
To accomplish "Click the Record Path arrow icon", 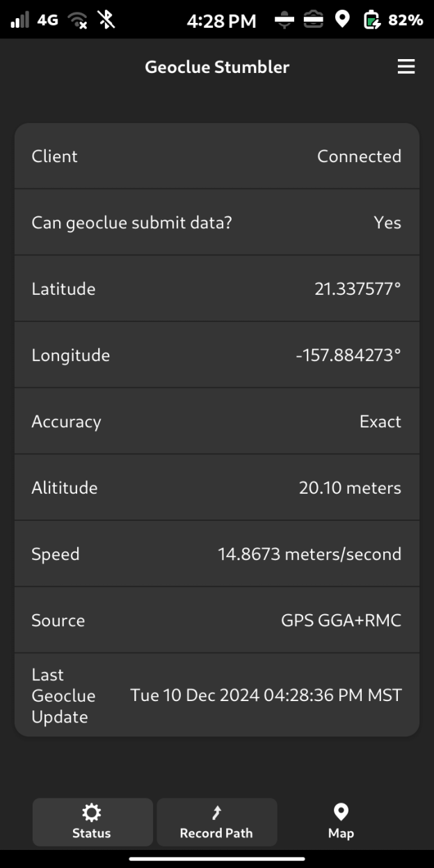I will coord(216,812).
